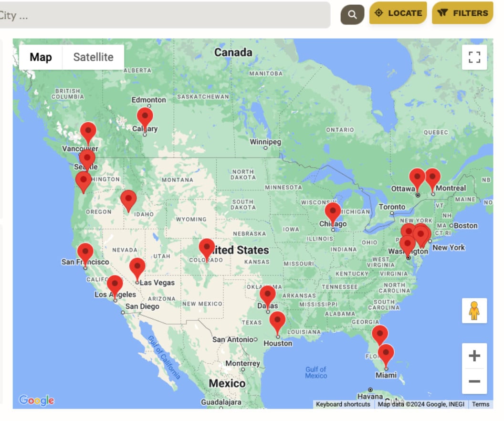The height and width of the screenshot is (421, 504).
Task: Click the Street View pegman icon
Action: (x=474, y=311)
